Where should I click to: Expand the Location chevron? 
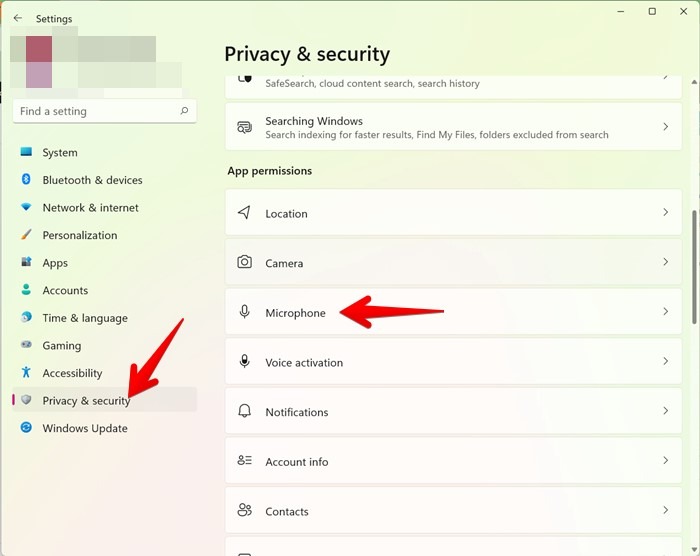(x=665, y=213)
